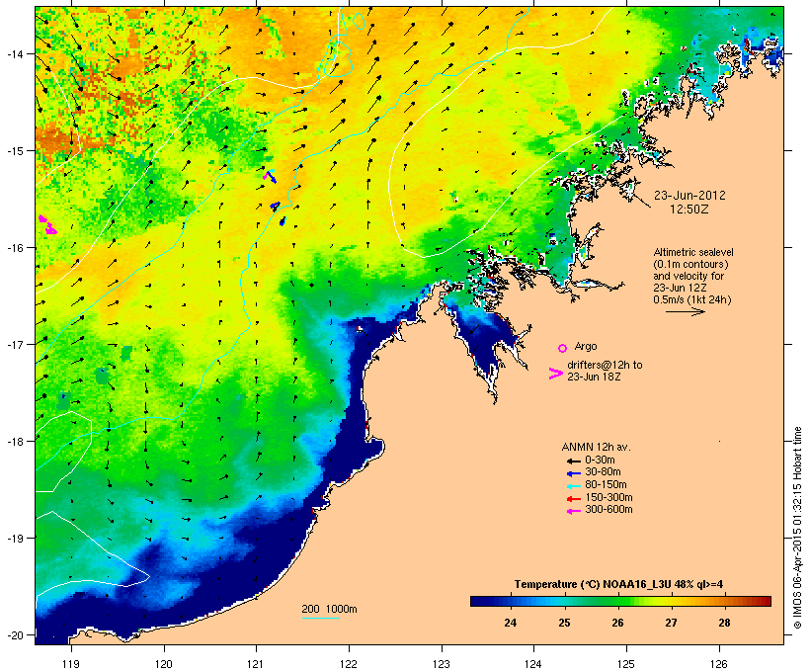The width and height of the screenshot is (810, 672).
Task: Click the colorbar tick label 25
Action: 564,623
